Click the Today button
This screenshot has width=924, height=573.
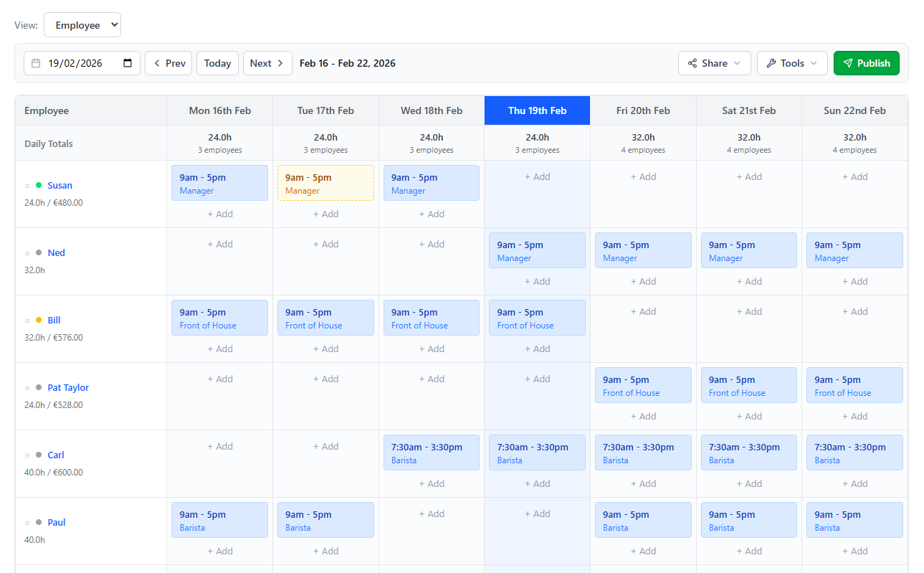tap(217, 63)
